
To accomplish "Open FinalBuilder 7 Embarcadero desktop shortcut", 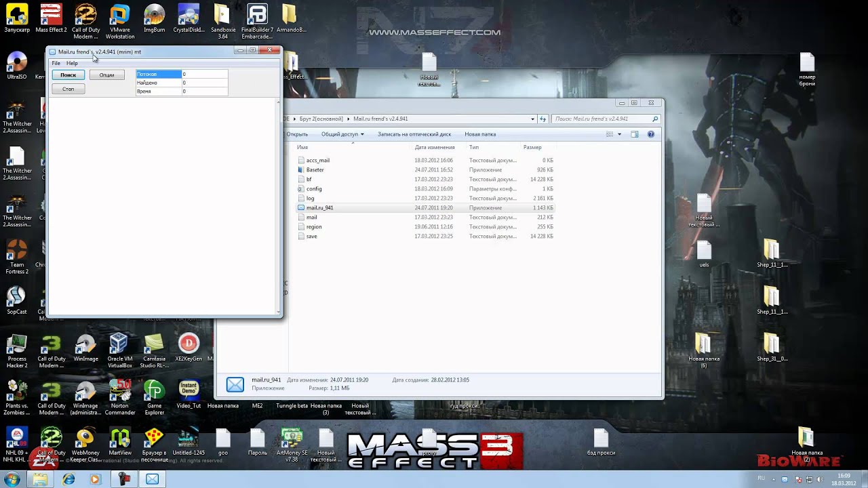I will (257, 22).
